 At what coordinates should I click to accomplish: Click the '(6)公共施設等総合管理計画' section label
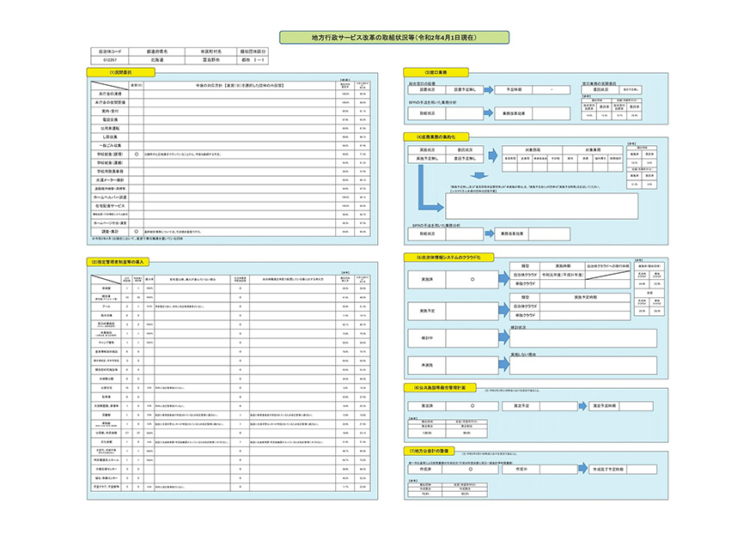click(440, 388)
